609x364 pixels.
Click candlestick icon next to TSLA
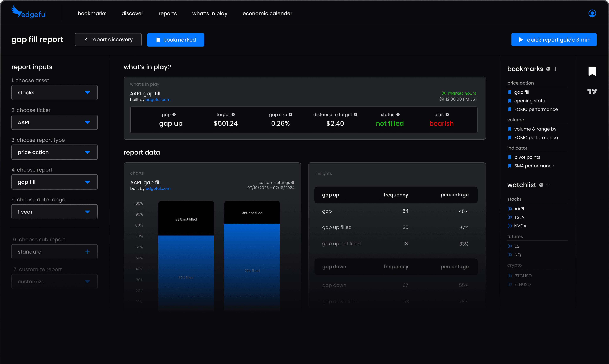510,217
